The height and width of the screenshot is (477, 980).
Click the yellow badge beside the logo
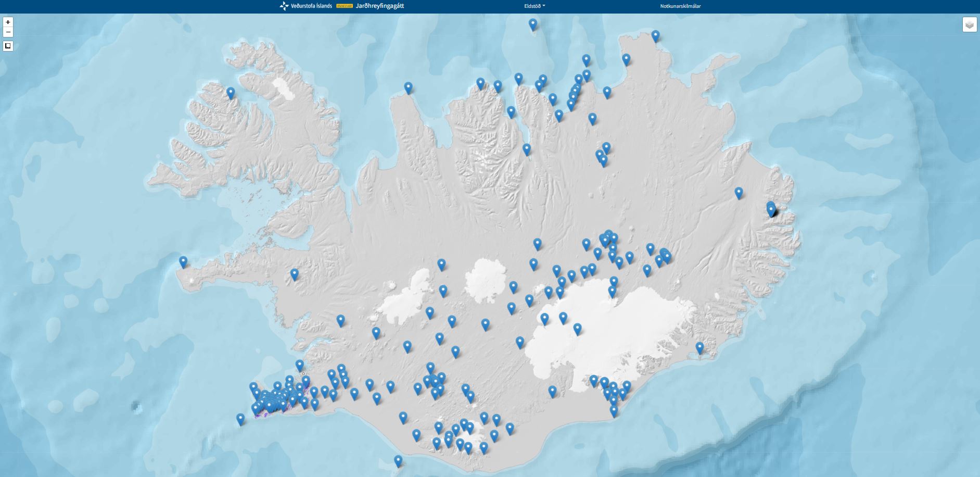(x=343, y=6)
